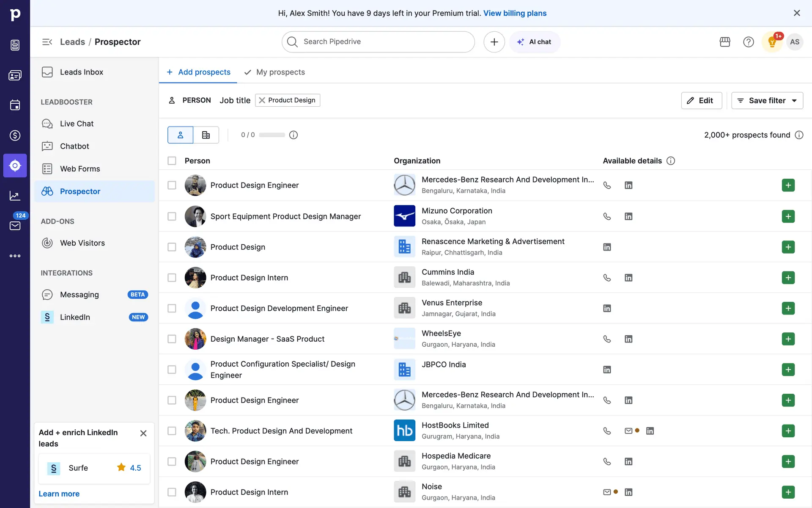The image size is (812, 508).
Task: Collapse the sidebar menu toggle icon
Action: click(x=47, y=42)
